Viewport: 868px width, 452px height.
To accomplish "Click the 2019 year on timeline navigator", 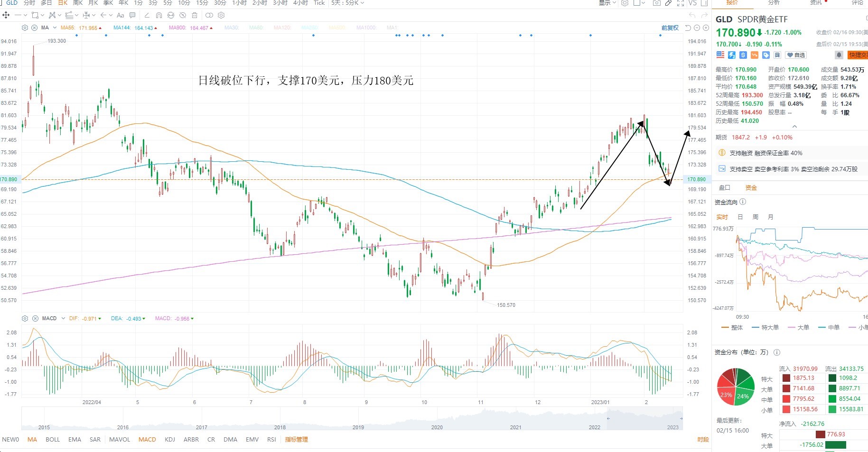I will (358, 427).
